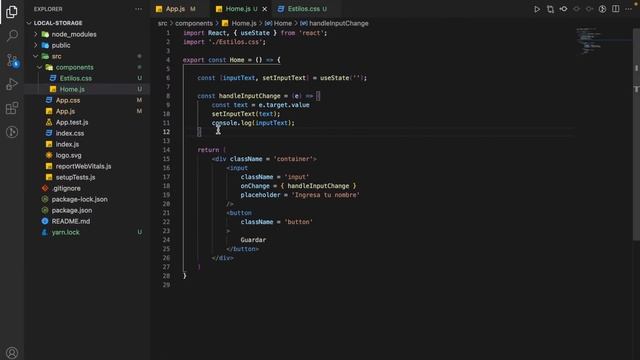Click 'handleInputChange' in the onChange attribute
This screenshot has width=640, height=360.
point(318,186)
